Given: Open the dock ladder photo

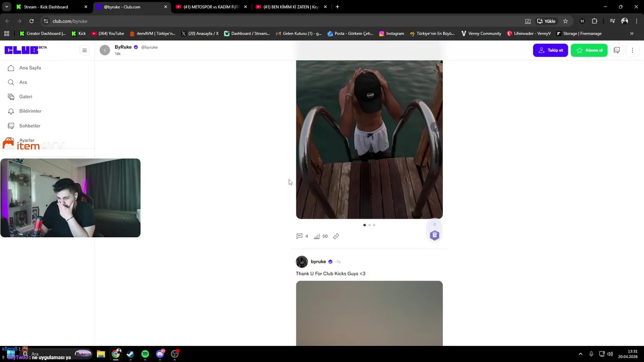Looking at the screenshot, I should (x=369, y=139).
